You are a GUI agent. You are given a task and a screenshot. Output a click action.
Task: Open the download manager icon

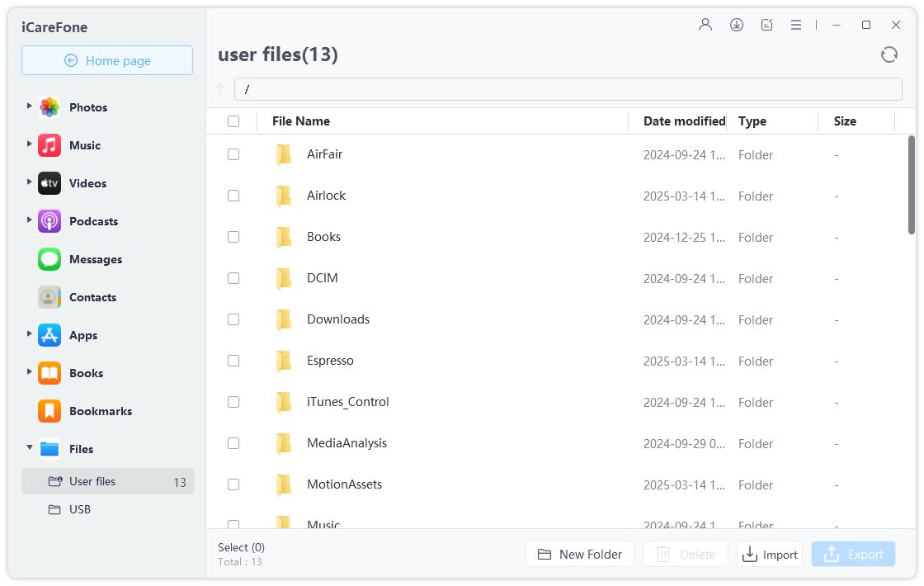click(736, 25)
